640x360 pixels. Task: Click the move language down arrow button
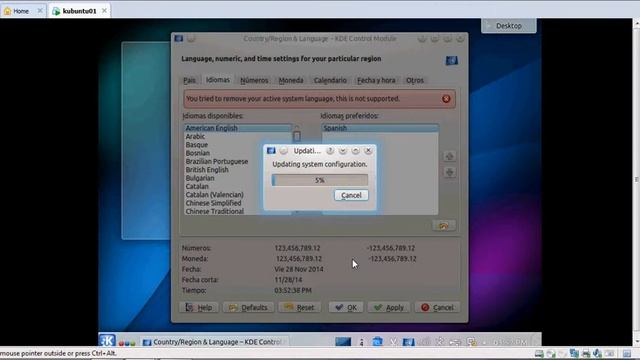pos(449,172)
